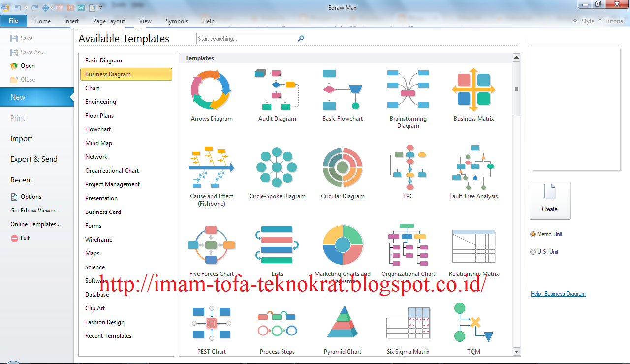
Task: Choose the Basic Flowchart template
Action: coord(343,96)
